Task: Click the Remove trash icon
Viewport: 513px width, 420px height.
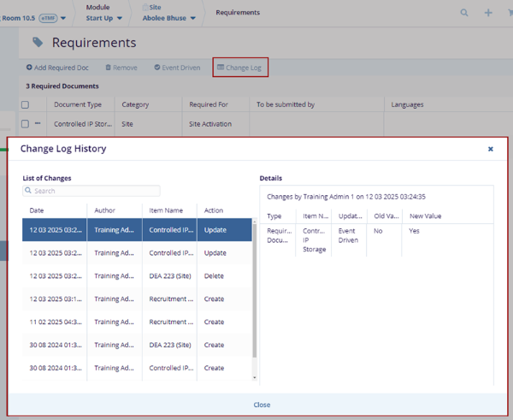Action: coord(109,68)
